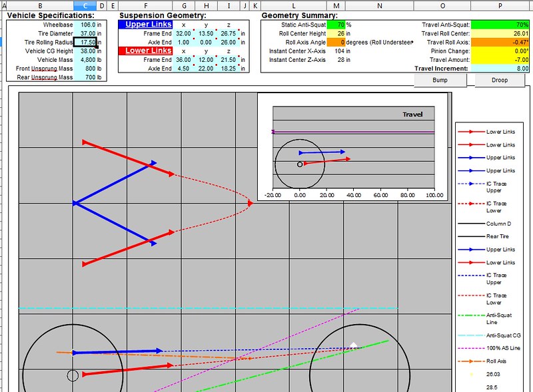
Task: Click the Roll Understeer degrees label
Action: tap(379, 42)
